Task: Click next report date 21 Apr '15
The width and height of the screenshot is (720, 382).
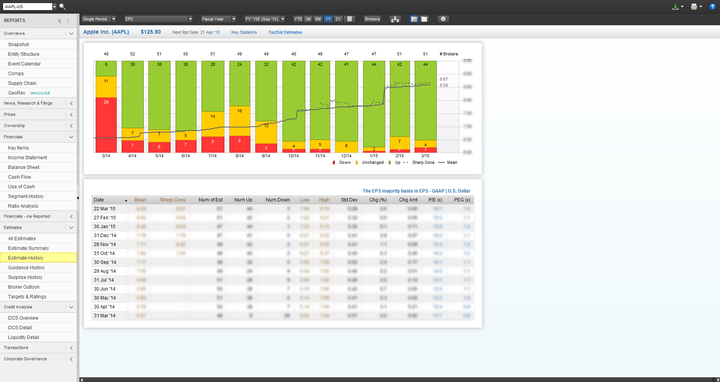Action: click(210, 33)
